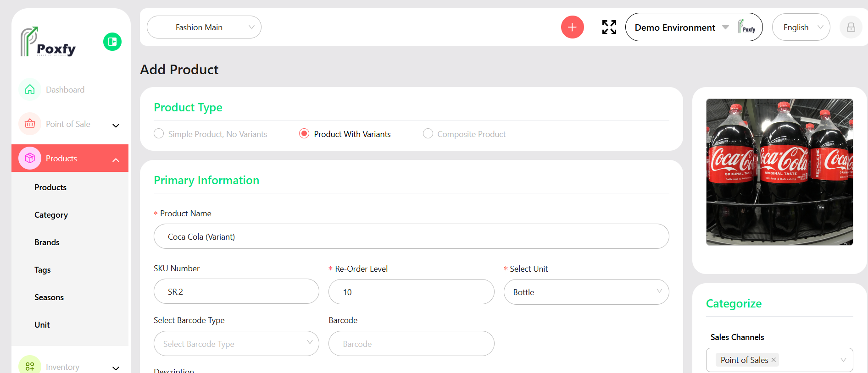Select Product With Variants radio button
The width and height of the screenshot is (868, 373).
click(x=304, y=133)
